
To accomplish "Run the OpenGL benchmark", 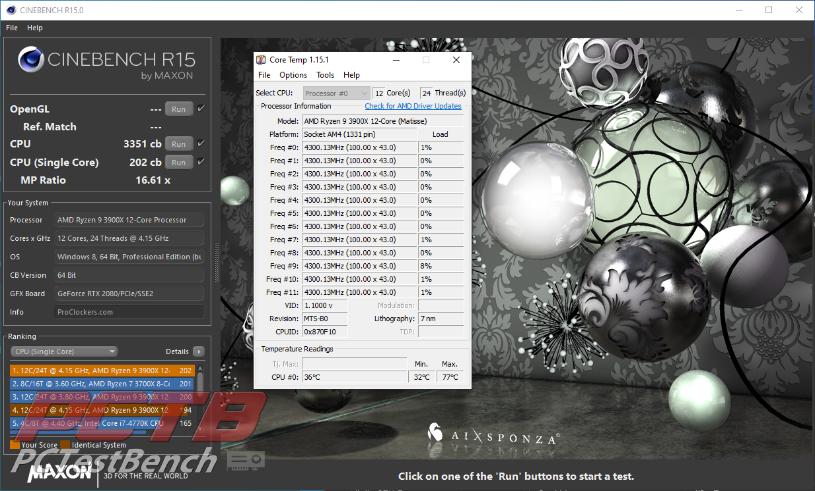I will pos(179,109).
